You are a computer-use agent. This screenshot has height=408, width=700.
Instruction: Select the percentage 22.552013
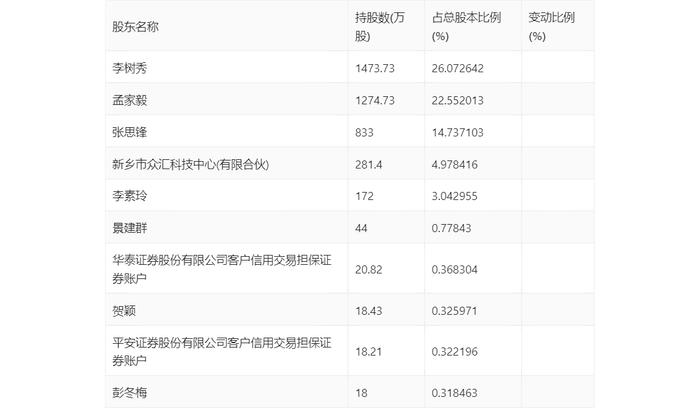(x=458, y=100)
